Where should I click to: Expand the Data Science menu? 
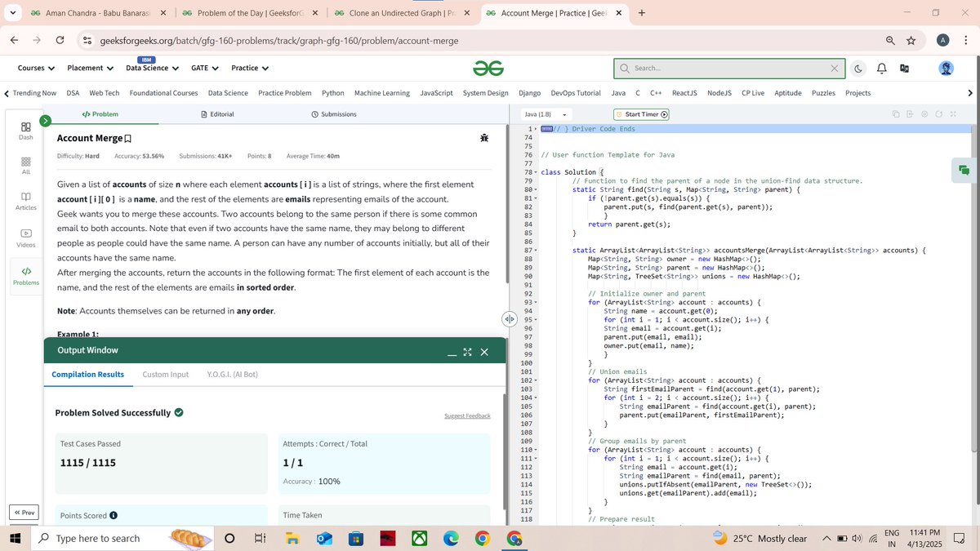point(152,68)
